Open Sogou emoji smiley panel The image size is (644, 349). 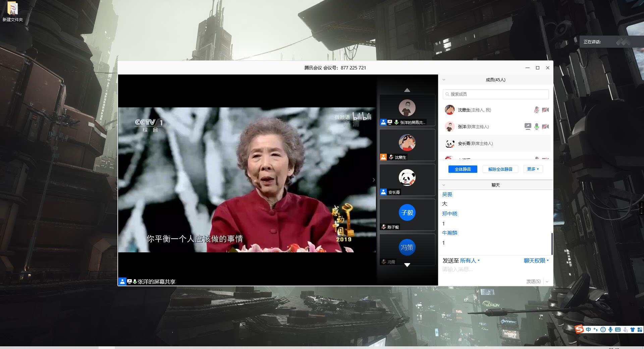click(603, 330)
